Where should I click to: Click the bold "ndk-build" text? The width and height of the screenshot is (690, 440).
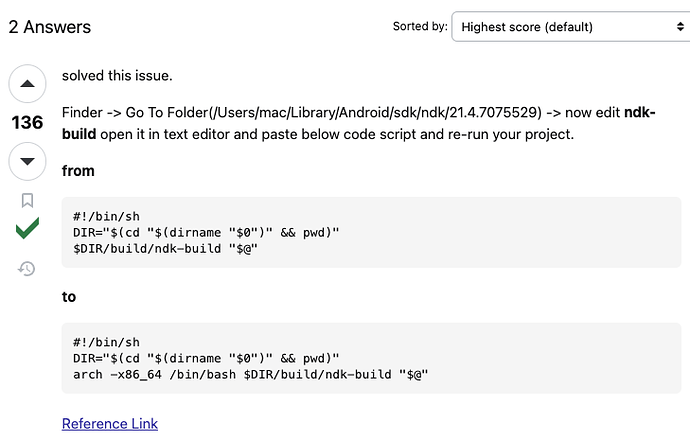[640, 113]
